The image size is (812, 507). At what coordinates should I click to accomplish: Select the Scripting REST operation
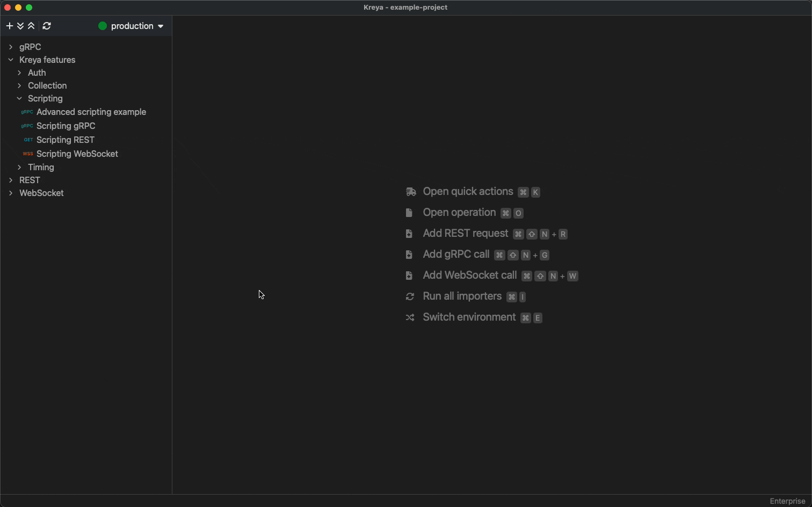(x=65, y=140)
